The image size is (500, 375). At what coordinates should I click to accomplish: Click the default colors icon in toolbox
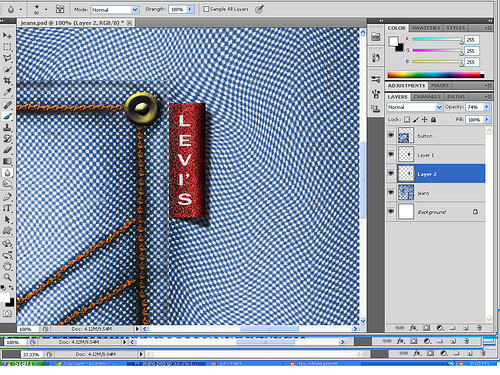point(3,287)
